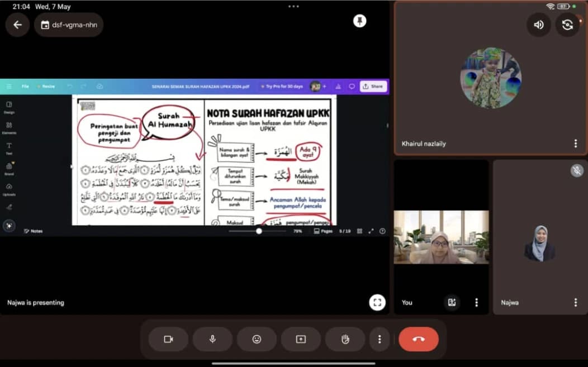Open Canva Text panel

9,149
